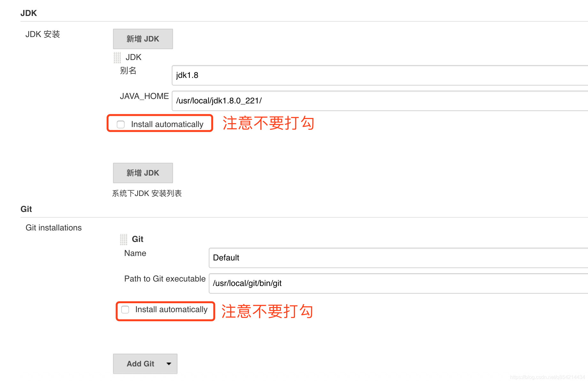The image size is (588, 383).
Task: Click the Add Git button
Action: click(140, 364)
